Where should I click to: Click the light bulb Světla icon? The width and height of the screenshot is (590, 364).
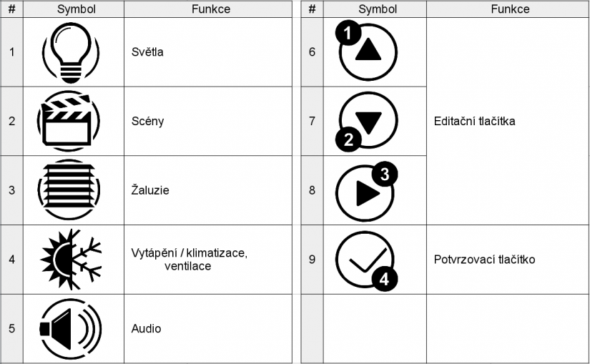pos(71,53)
